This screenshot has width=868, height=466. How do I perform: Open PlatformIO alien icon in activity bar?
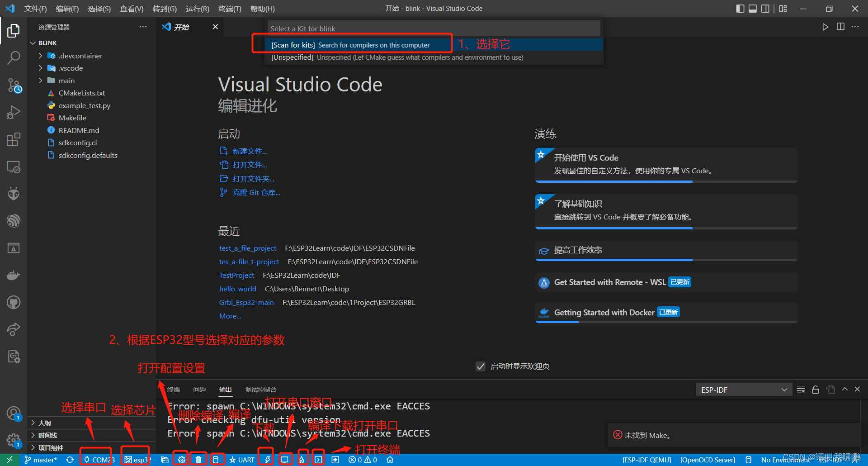click(14, 194)
